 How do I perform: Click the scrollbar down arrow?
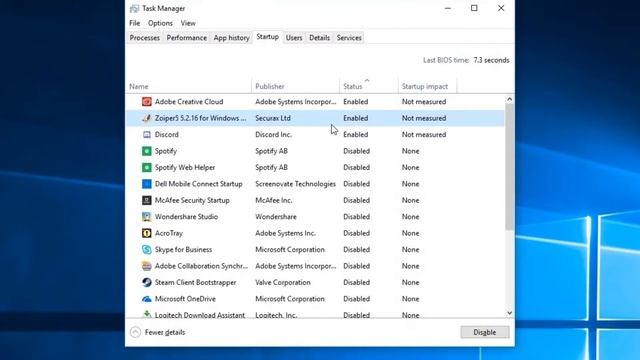509,313
